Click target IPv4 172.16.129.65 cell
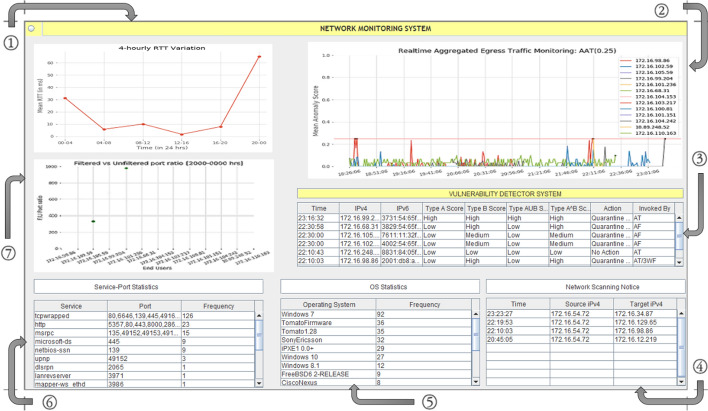Viewport: 708px width, 411px height. tap(645, 322)
